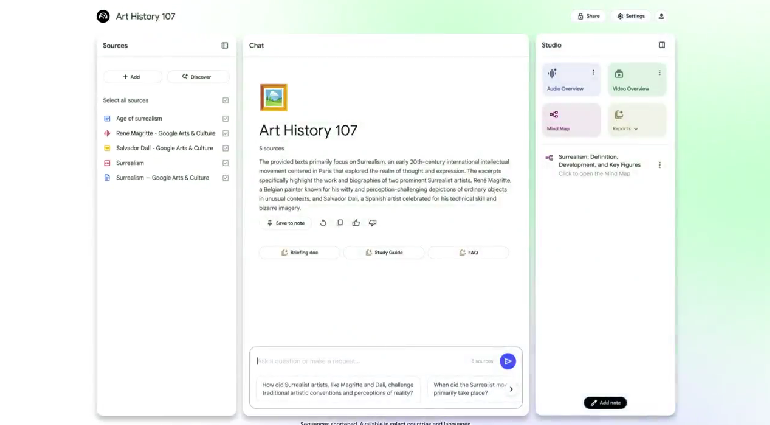Toggle Select all sources checkbox

pos(225,100)
